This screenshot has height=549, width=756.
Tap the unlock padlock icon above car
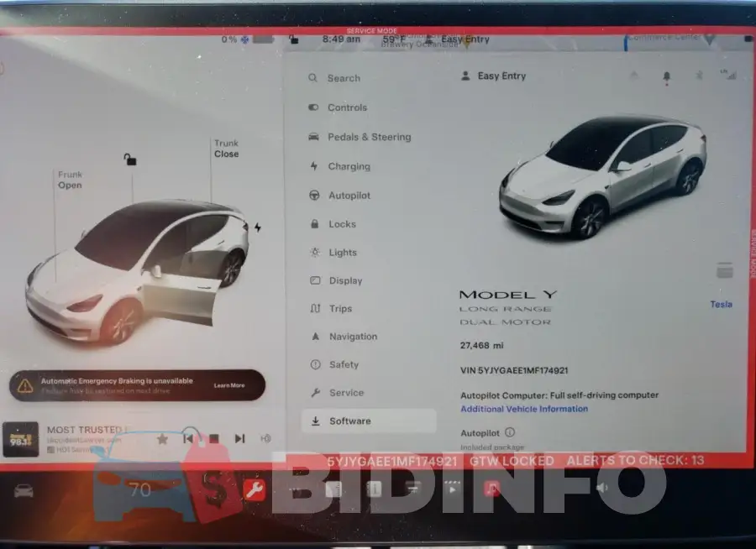tap(129, 159)
